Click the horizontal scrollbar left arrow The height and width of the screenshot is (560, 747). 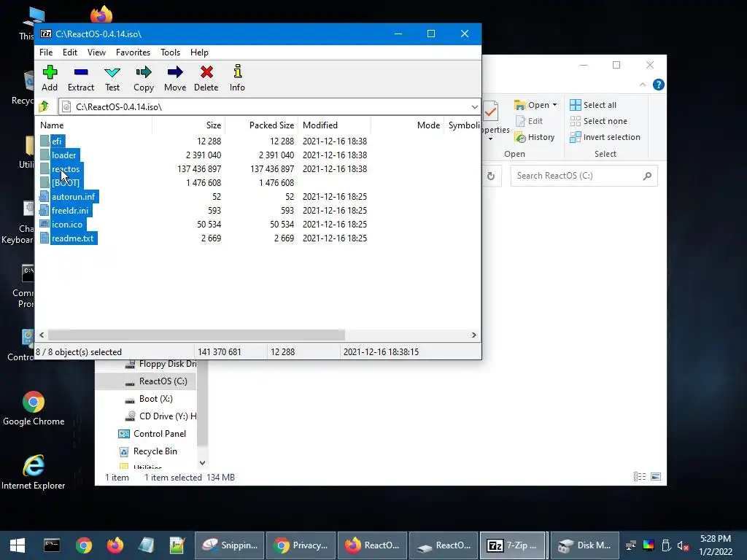pyautogui.click(x=42, y=335)
